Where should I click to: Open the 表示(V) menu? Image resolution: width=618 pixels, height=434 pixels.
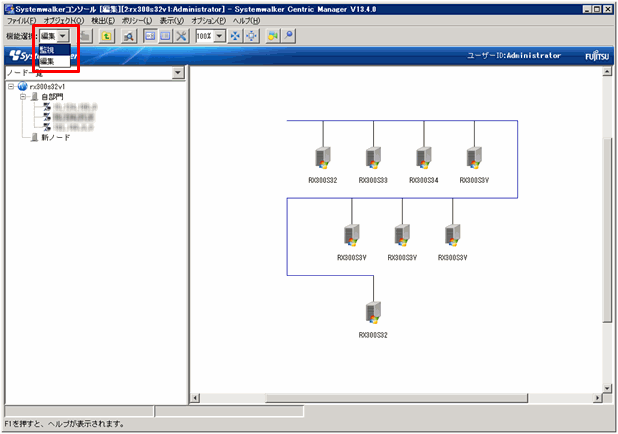171,20
